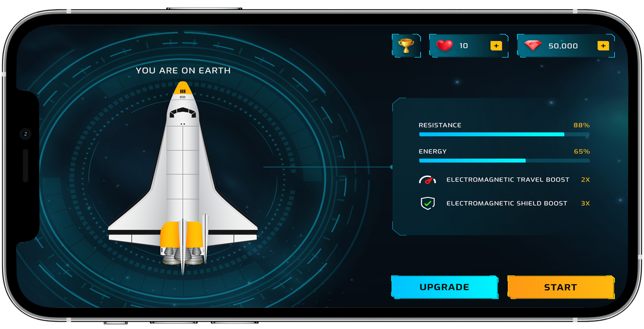The height and width of the screenshot is (329, 644).
Task: Click the green checkmark shield icon
Action: (x=427, y=203)
